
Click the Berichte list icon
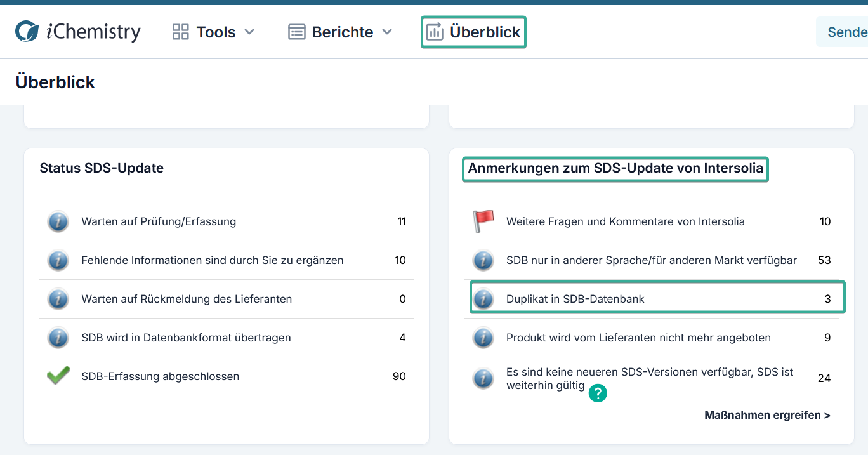(x=297, y=32)
